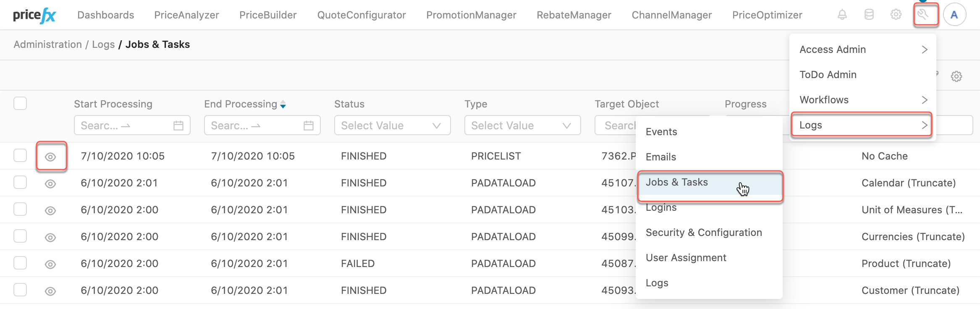Screen dimensions: 980x309
Task: Click eye icon for the FAILED job
Action: coord(50,264)
